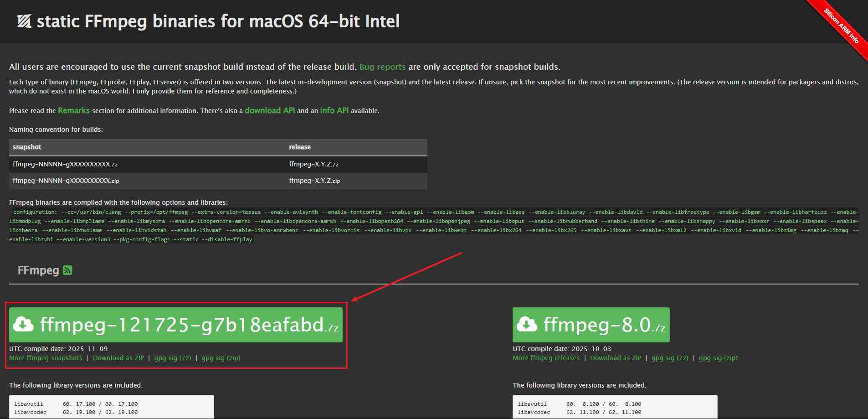
Task: Open the info API link
Action: tap(334, 111)
